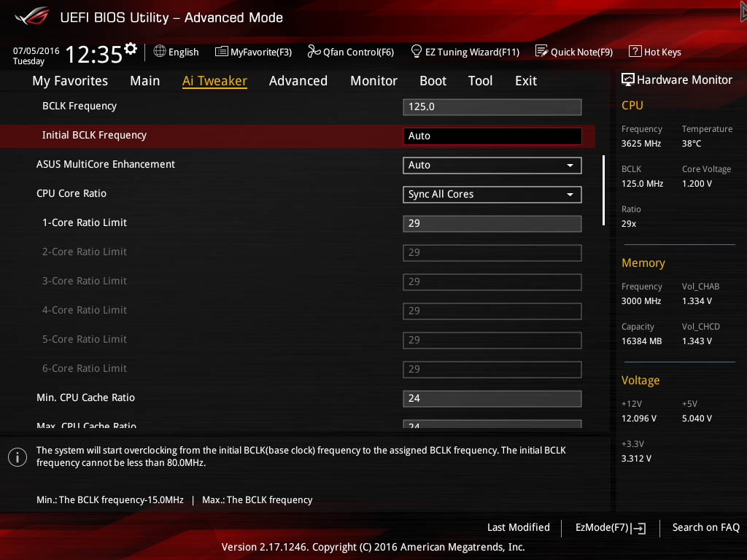Click the info icon beside help text
The height and width of the screenshot is (560, 747).
click(18, 457)
